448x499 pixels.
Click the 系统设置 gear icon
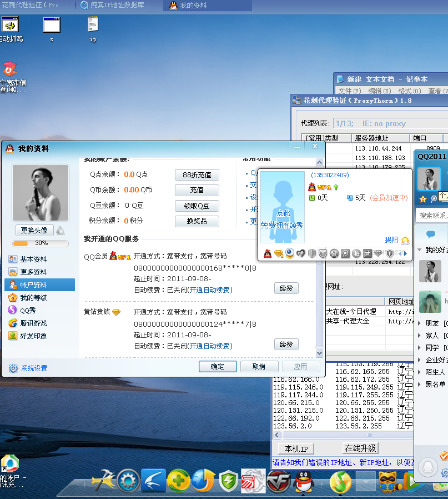pyautogui.click(x=13, y=368)
